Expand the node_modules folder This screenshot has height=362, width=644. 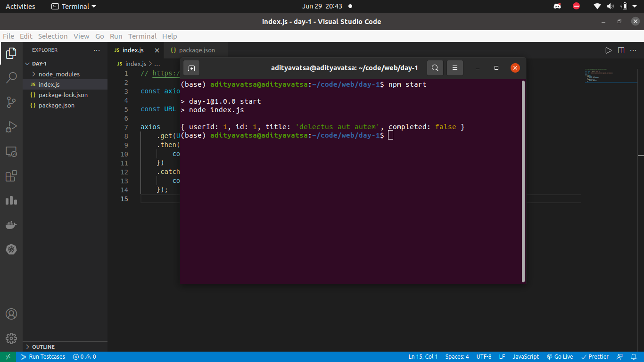pyautogui.click(x=59, y=74)
